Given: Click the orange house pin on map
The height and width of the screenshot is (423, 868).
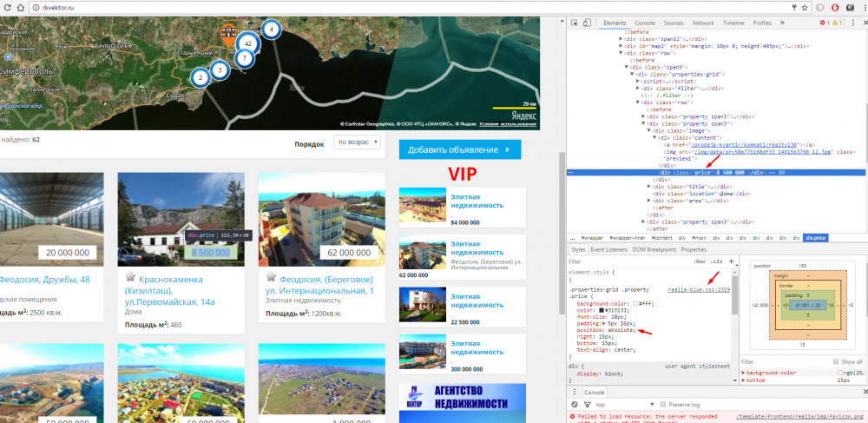Looking at the screenshot, I should pos(227,35).
